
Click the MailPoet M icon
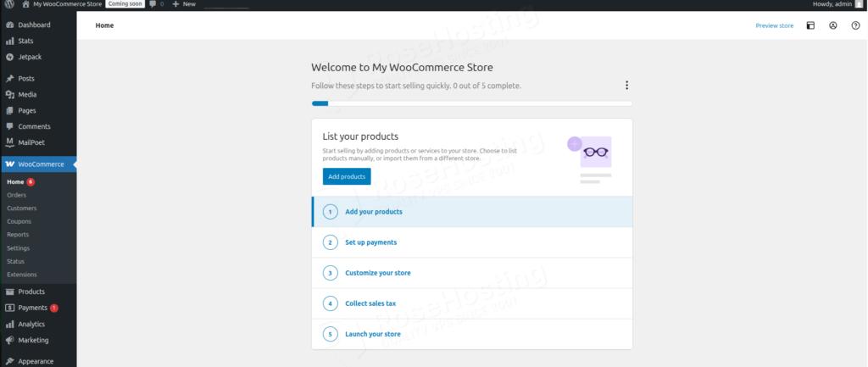9,142
